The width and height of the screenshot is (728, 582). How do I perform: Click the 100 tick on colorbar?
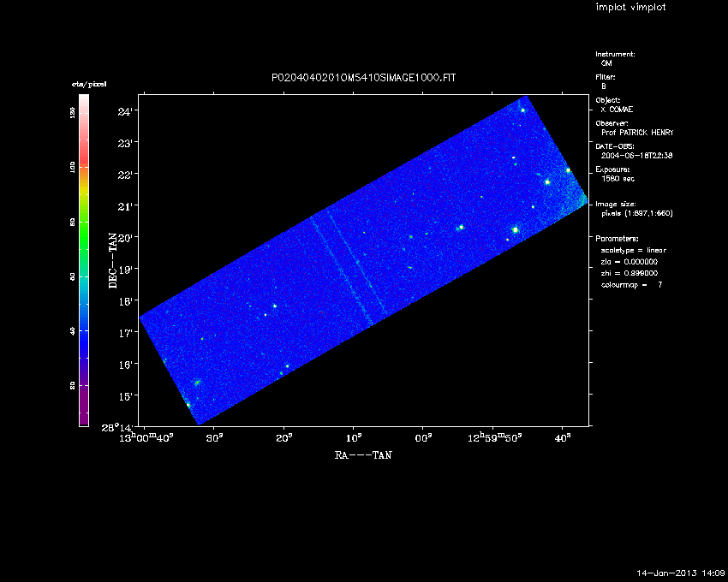(x=73, y=168)
